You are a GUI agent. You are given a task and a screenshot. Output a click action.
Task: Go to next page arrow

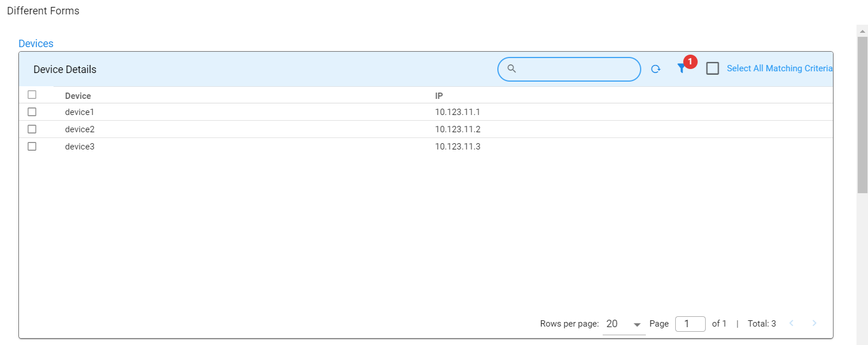(x=814, y=323)
